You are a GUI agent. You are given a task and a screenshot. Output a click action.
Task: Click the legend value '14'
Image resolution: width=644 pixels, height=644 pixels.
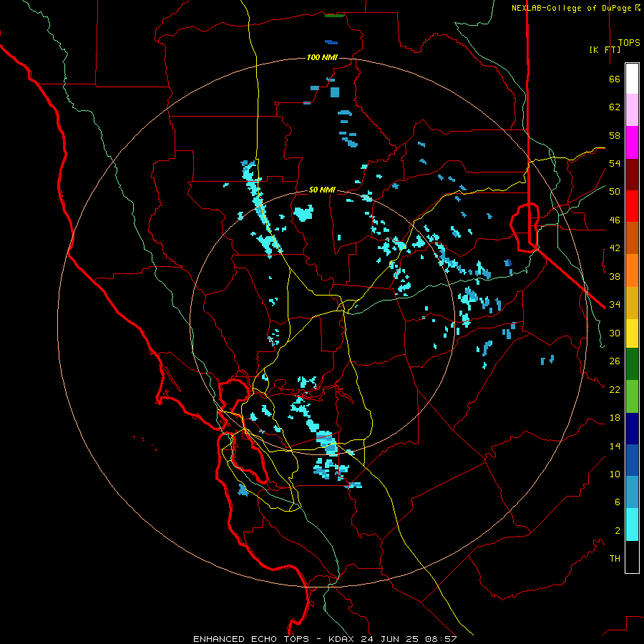pos(615,446)
